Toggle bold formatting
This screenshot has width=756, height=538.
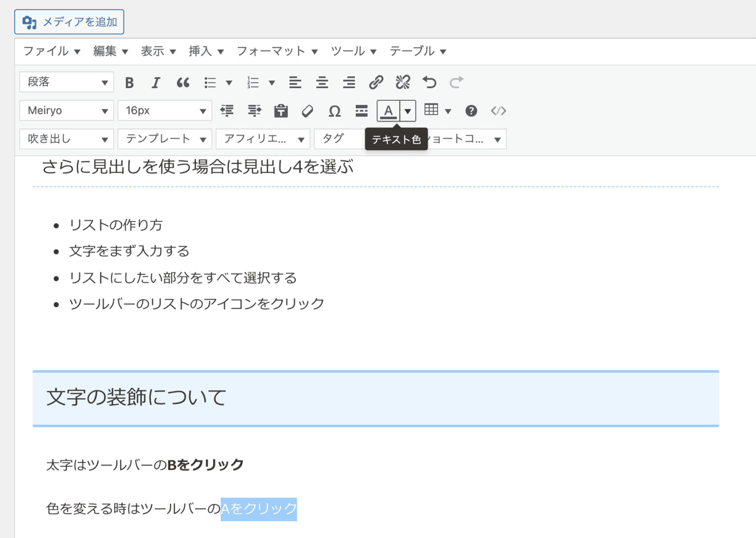click(x=129, y=82)
